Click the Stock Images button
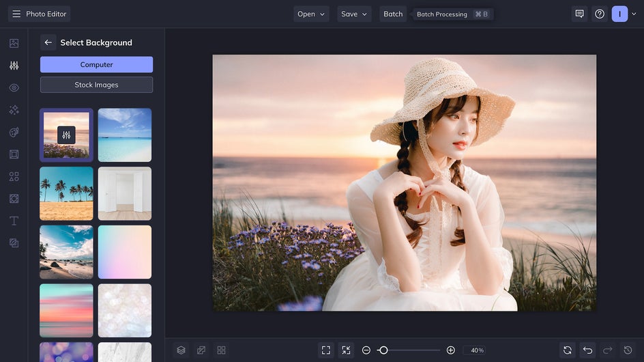644x362 pixels. pos(96,85)
